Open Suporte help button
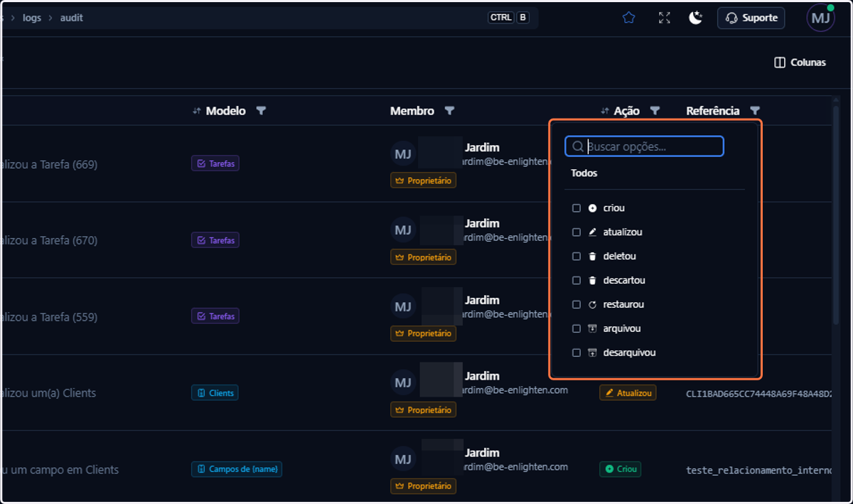The height and width of the screenshot is (504, 853). tap(751, 18)
